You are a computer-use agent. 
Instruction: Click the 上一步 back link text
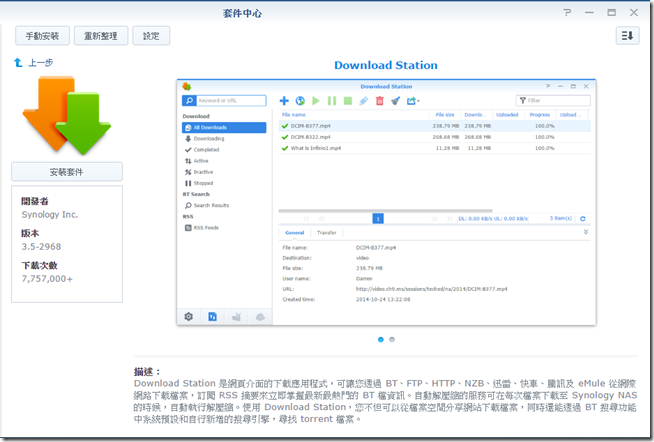pyautogui.click(x=40, y=63)
